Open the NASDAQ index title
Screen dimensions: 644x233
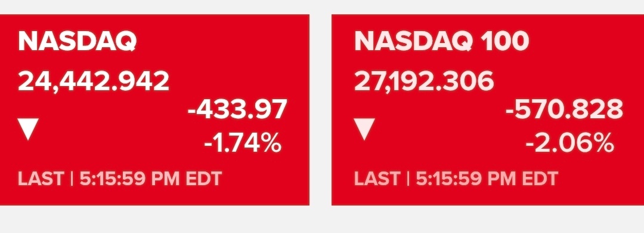point(77,41)
